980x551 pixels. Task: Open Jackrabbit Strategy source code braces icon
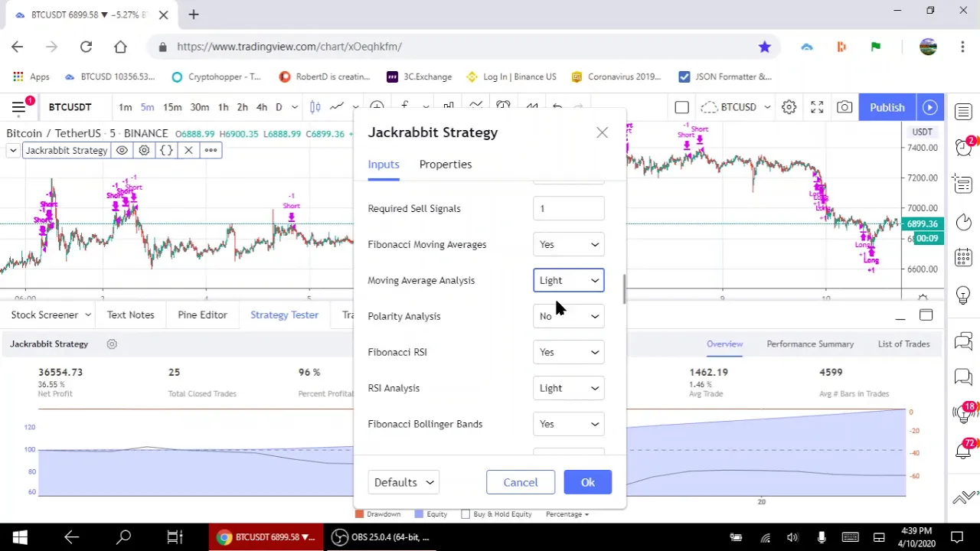point(166,150)
